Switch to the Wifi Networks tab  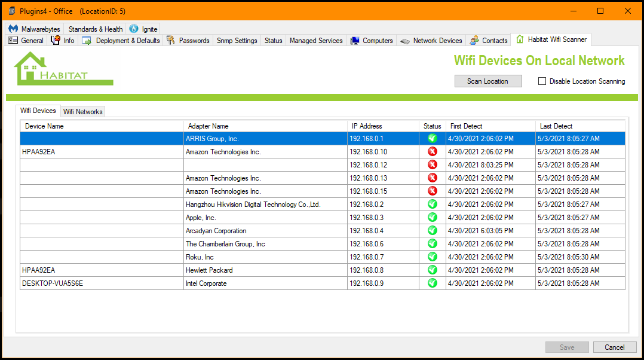[x=83, y=111]
